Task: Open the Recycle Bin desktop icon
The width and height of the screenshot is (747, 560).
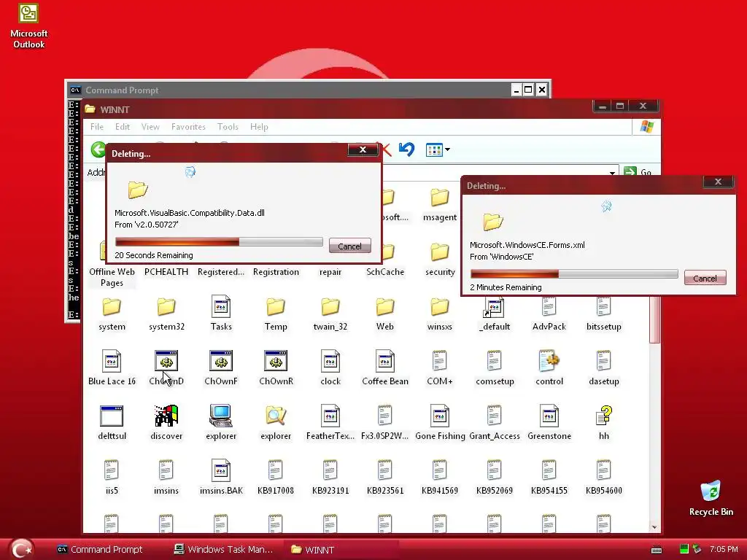Action: [711, 492]
